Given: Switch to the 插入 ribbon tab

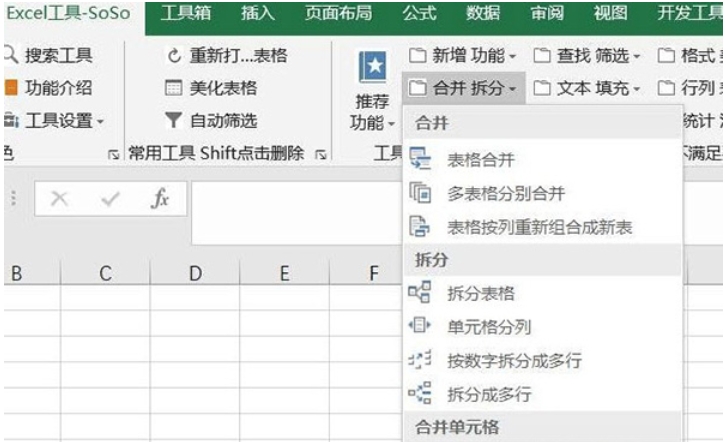Looking at the screenshot, I should tap(257, 13).
